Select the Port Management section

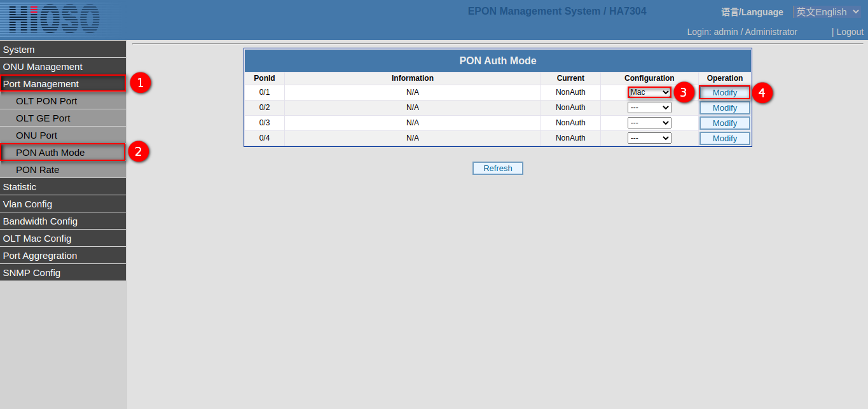click(x=62, y=84)
